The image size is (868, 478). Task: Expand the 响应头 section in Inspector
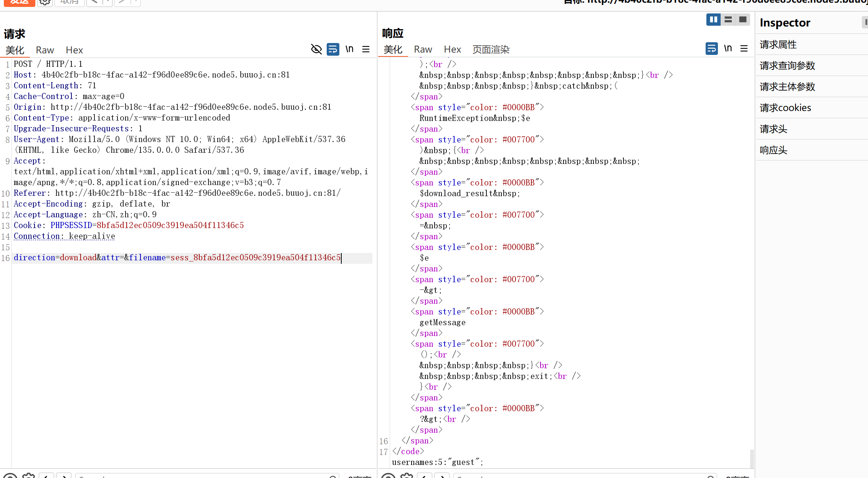point(774,150)
